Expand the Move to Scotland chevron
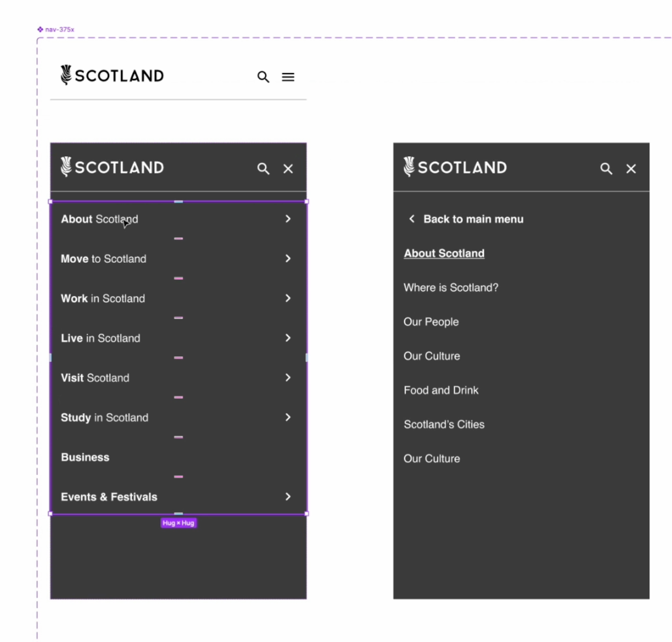This screenshot has height=642, width=672. tap(288, 258)
